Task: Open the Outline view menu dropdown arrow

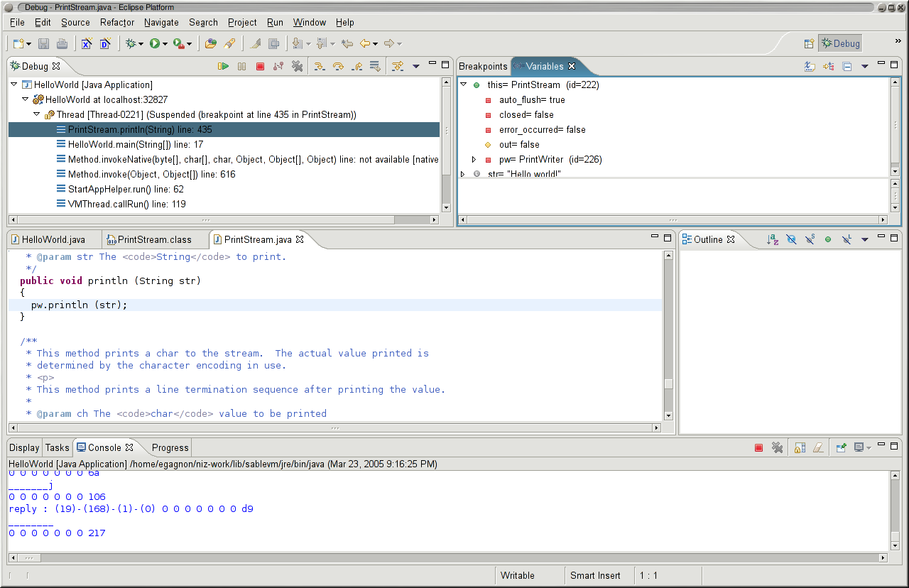Action: 865,239
